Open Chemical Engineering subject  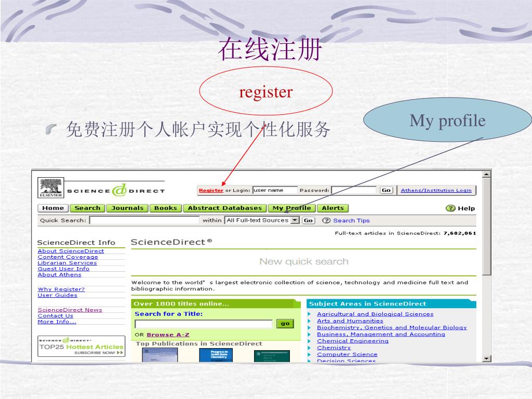(353, 341)
